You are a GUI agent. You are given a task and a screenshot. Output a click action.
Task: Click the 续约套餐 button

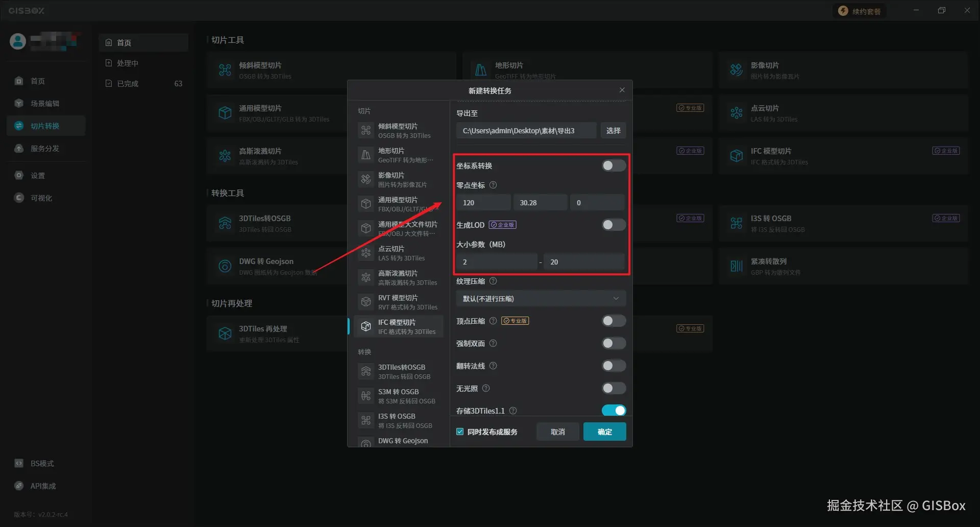(860, 11)
